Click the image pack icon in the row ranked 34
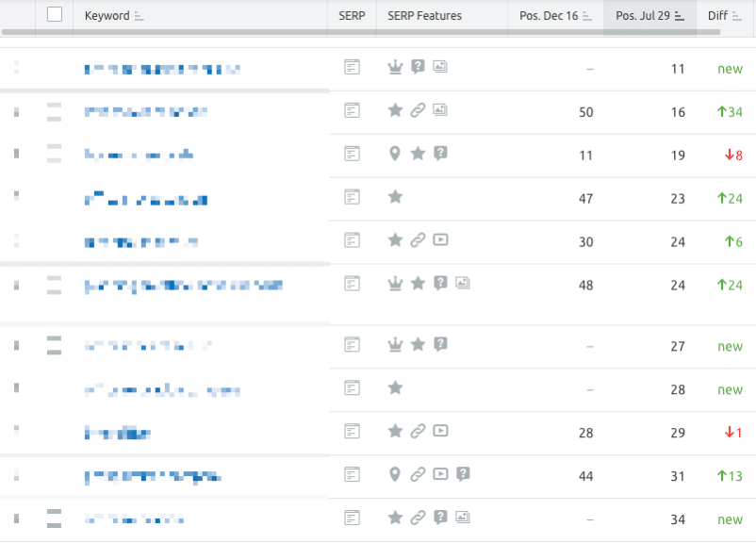The height and width of the screenshot is (543, 756). click(x=463, y=518)
